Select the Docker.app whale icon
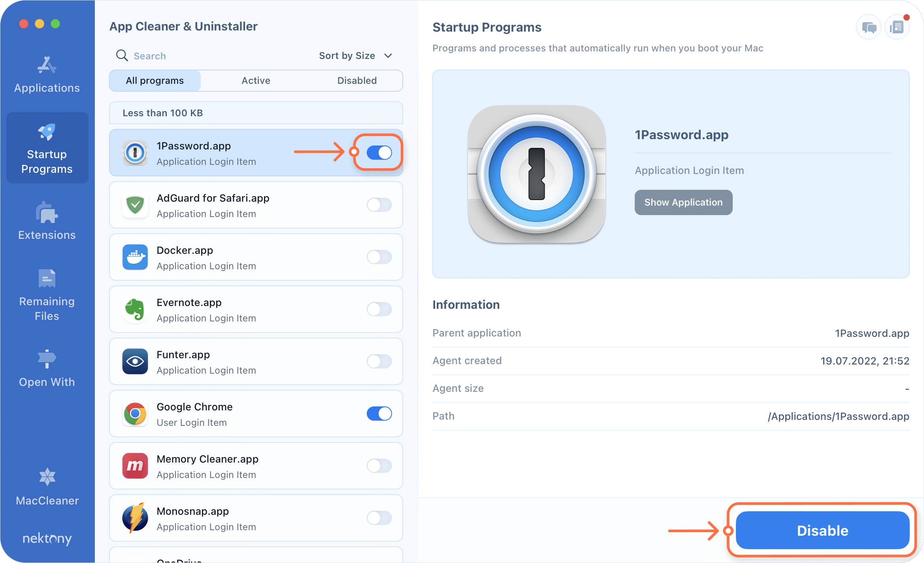This screenshot has width=924, height=563. point(135,257)
